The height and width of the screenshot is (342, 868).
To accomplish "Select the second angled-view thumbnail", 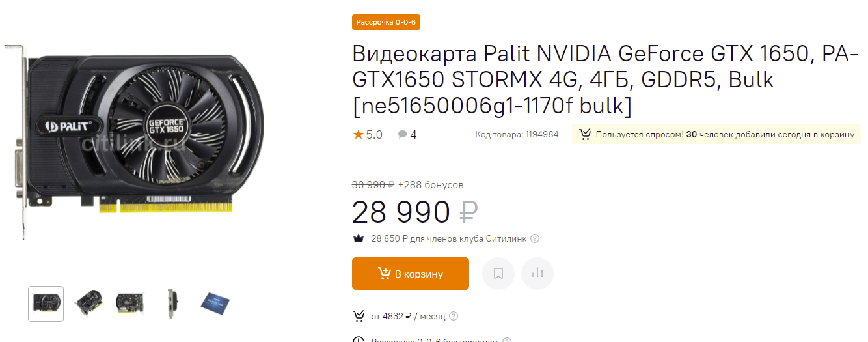I will coord(88,304).
